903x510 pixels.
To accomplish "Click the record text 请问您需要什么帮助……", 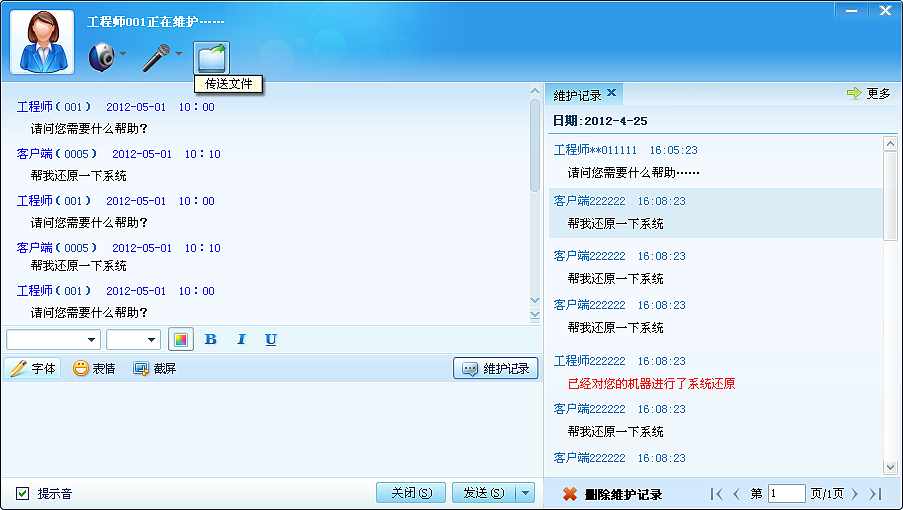I will pyautogui.click(x=633, y=173).
